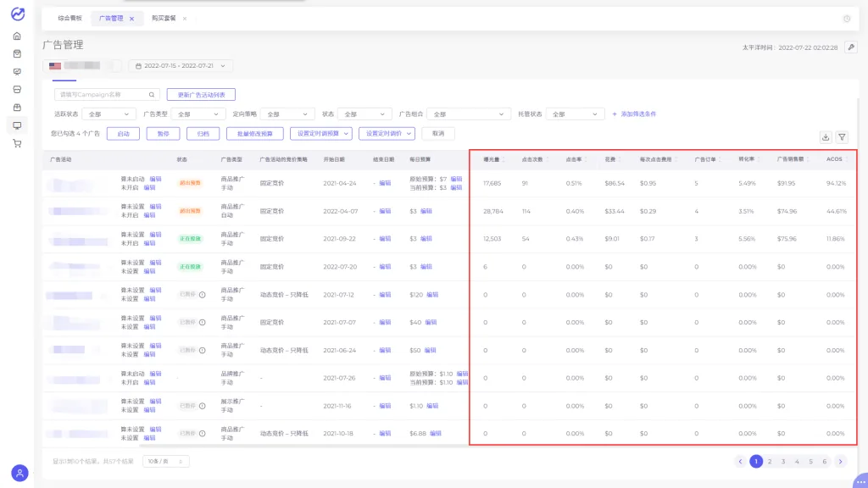Select the monitor icon in sidebar

click(x=17, y=125)
